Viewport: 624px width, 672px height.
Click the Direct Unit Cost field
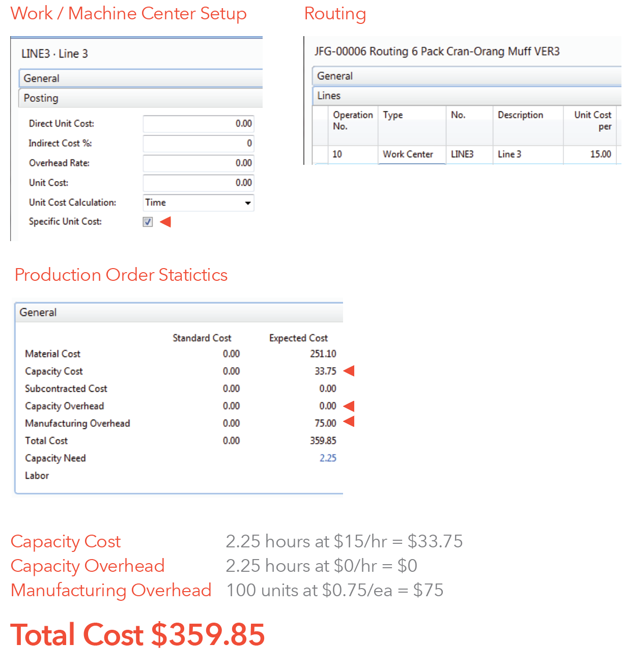(x=198, y=124)
